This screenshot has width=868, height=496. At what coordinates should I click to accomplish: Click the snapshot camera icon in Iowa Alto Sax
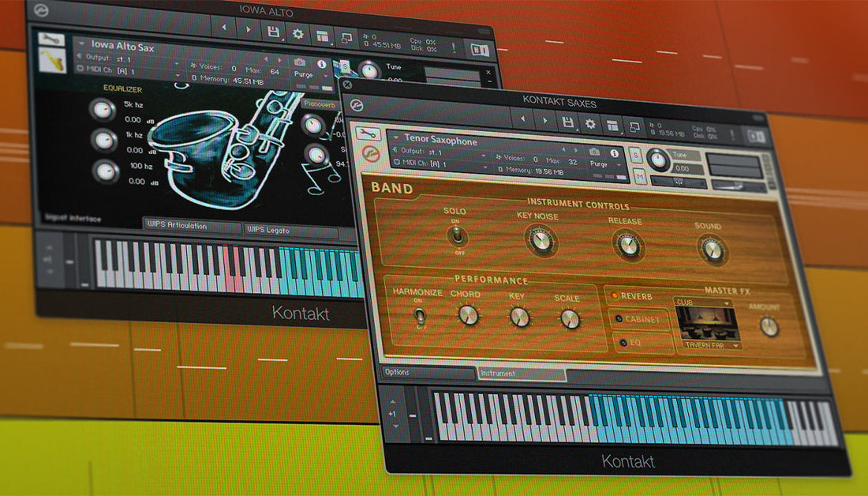tap(300, 62)
